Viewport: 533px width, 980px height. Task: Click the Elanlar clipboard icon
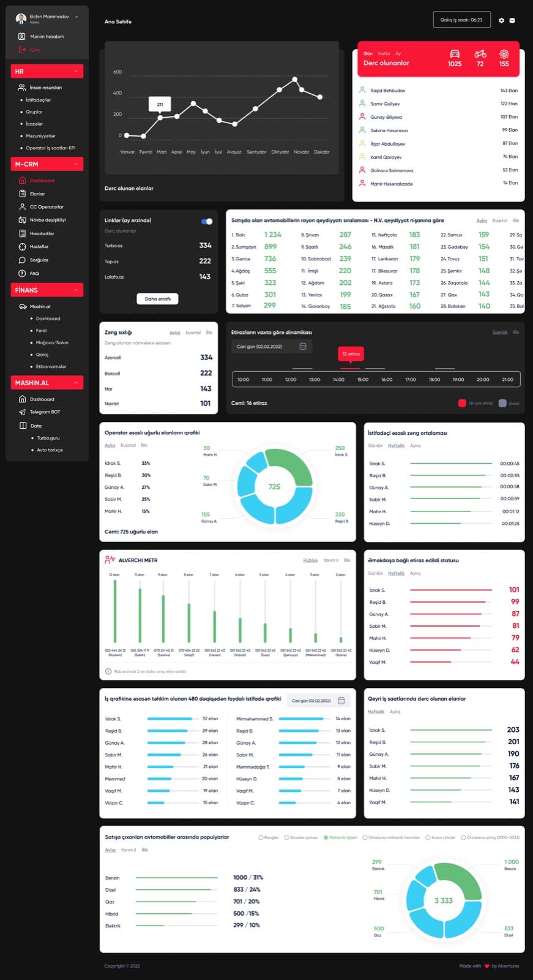click(x=22, y=194)
